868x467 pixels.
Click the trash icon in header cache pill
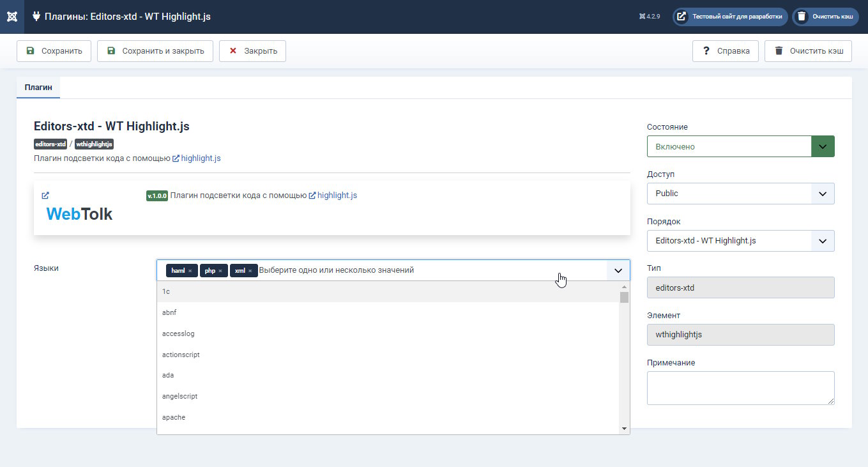[x=802, y=17]
